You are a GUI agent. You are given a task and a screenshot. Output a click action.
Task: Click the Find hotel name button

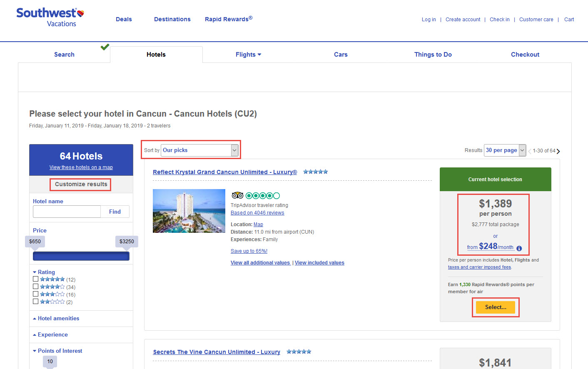tap(115, 212)
